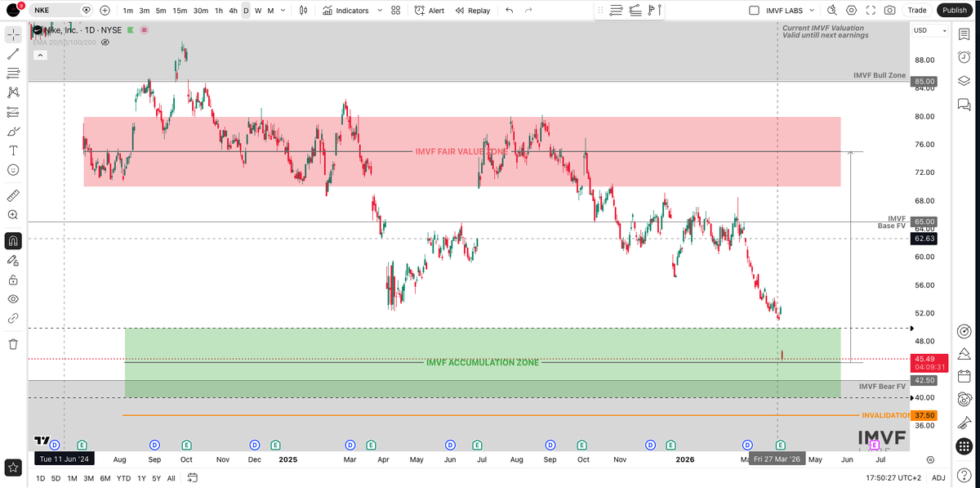Show All available date range

tap(171, 478)
